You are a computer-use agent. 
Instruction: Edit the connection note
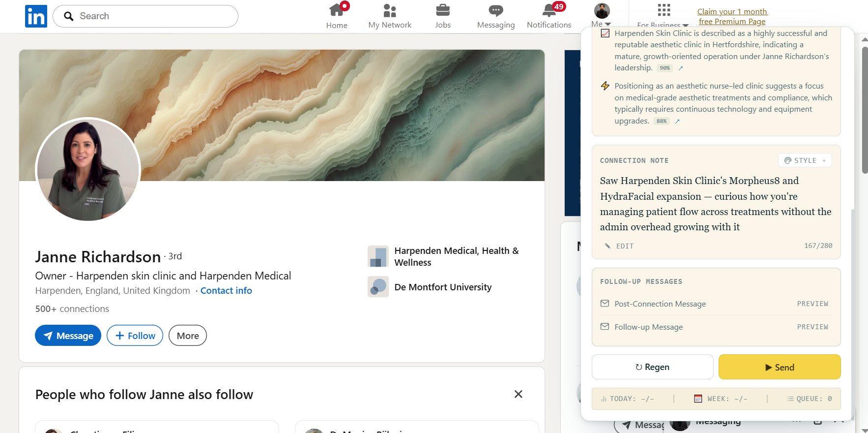619,246
